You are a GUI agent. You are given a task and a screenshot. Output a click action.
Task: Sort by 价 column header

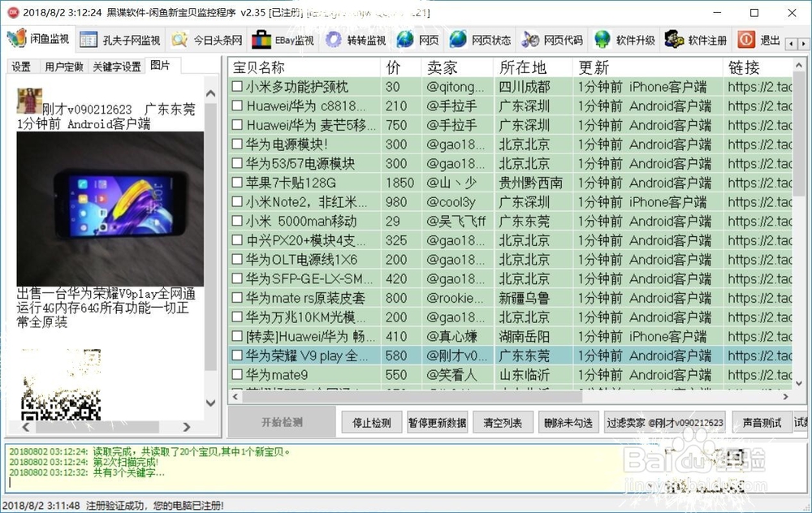[401, 67]
